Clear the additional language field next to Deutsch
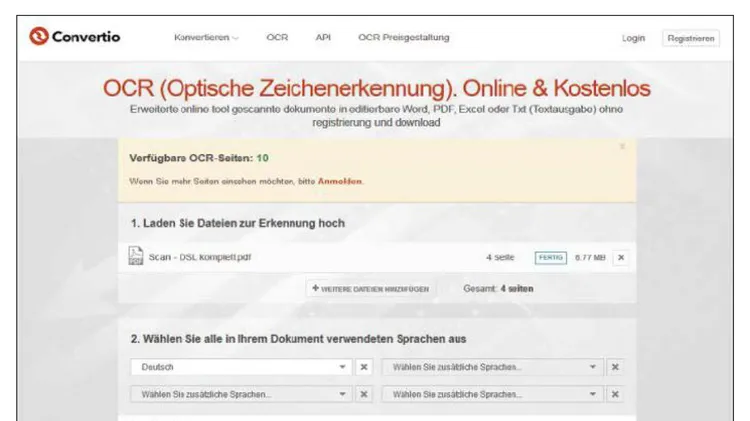The height and width of the screenshot is (421, 750). point(615,367)
